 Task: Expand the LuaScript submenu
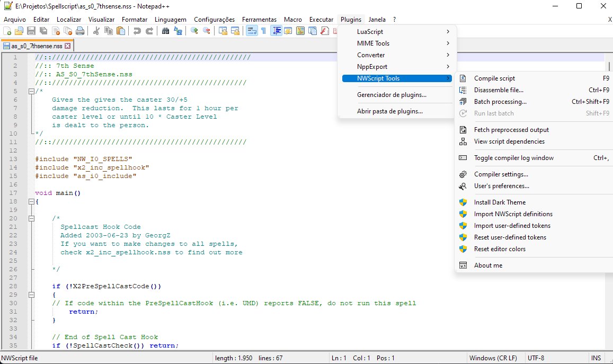click(x=397, y=32)
